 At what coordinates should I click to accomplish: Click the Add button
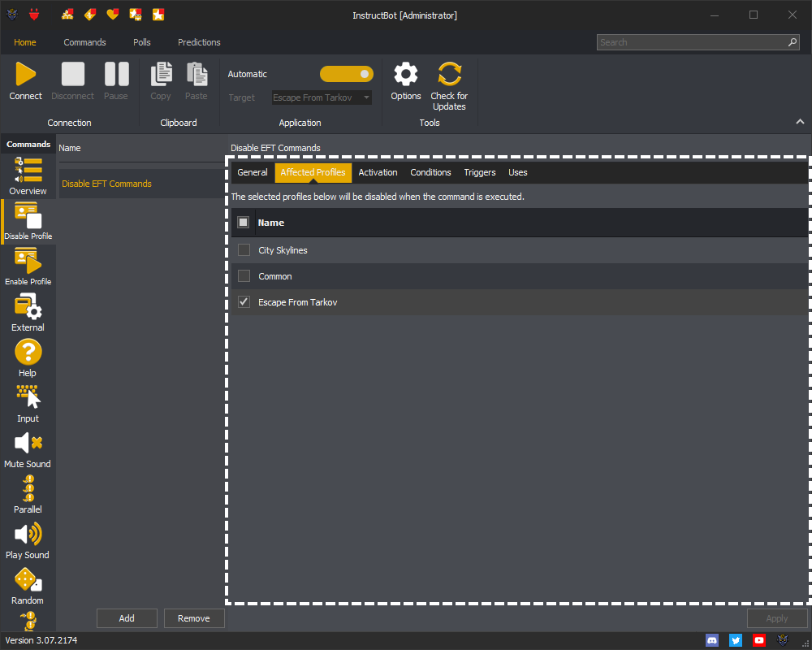pos(127,618)
